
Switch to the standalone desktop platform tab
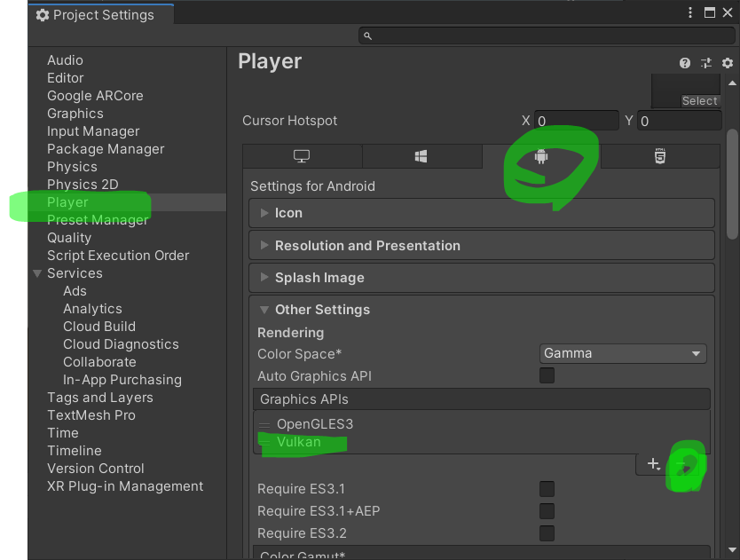(x=302, y=156)
